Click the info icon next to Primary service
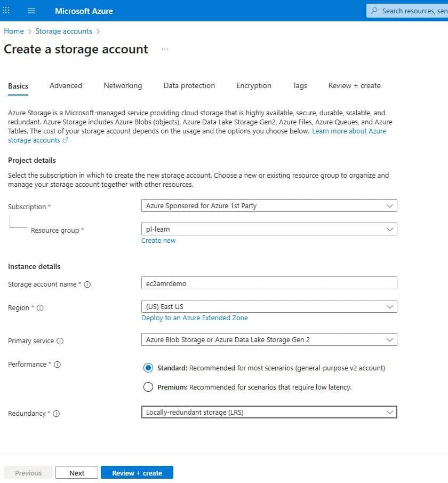The height and width of the screenshot is (483, 448). 61,341
